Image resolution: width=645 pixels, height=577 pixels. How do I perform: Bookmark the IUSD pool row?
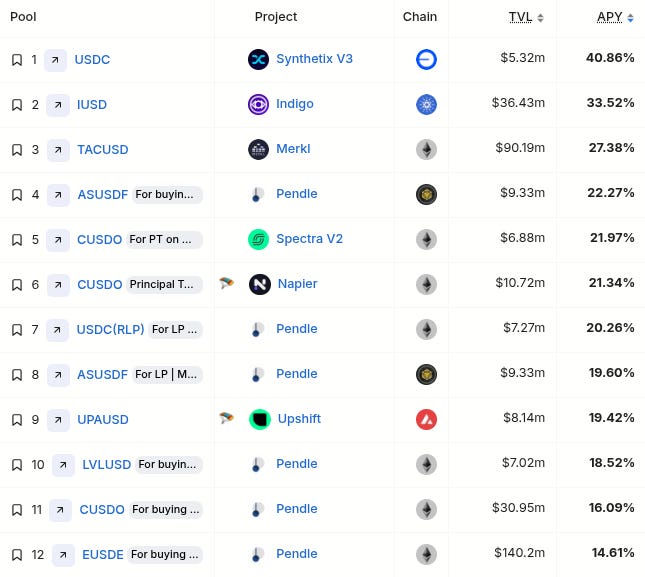point(17,105)
